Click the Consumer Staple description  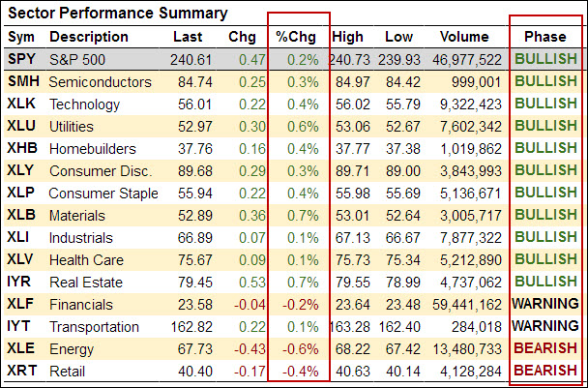(x=103, y=194)
